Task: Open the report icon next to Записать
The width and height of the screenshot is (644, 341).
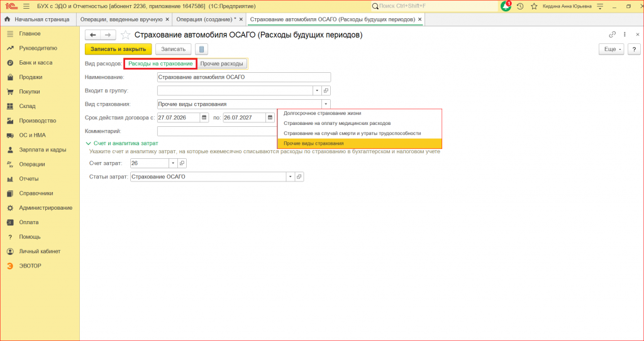Action: click(201, 49)
